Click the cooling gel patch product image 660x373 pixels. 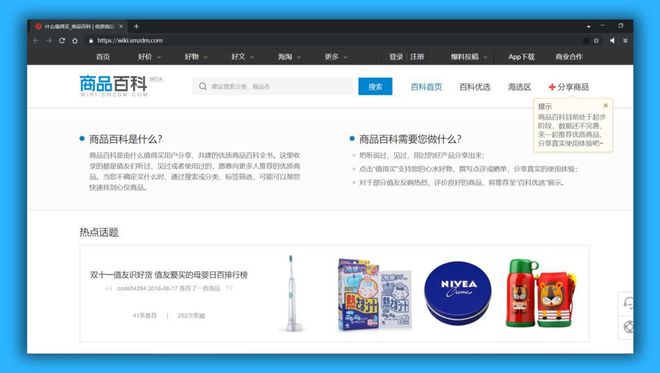tap(375, 294)
